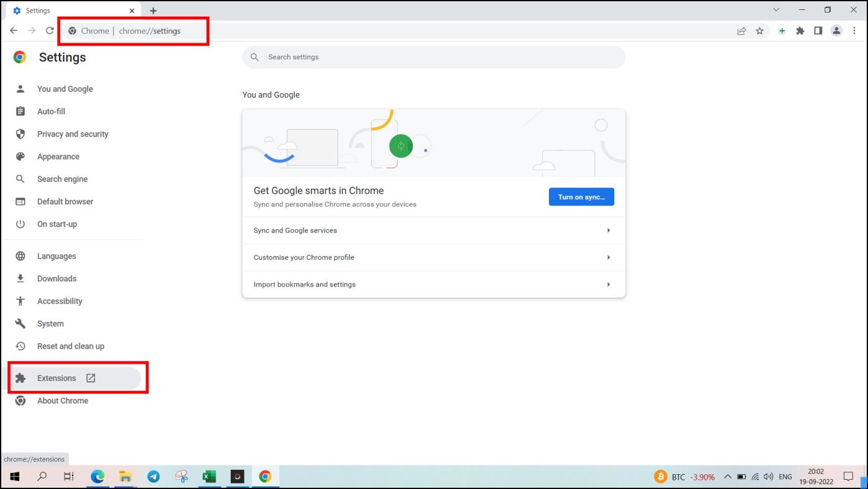Bookmark this page with the star icon

760,30
